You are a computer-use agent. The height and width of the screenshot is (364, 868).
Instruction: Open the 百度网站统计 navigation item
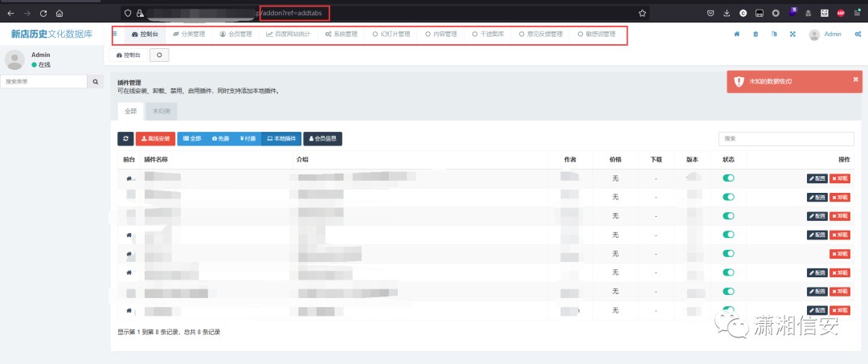point(288,35)
